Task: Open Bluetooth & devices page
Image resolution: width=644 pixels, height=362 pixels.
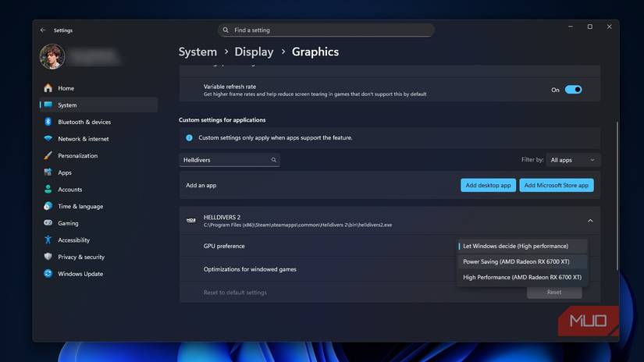Action: coord(98,122)
